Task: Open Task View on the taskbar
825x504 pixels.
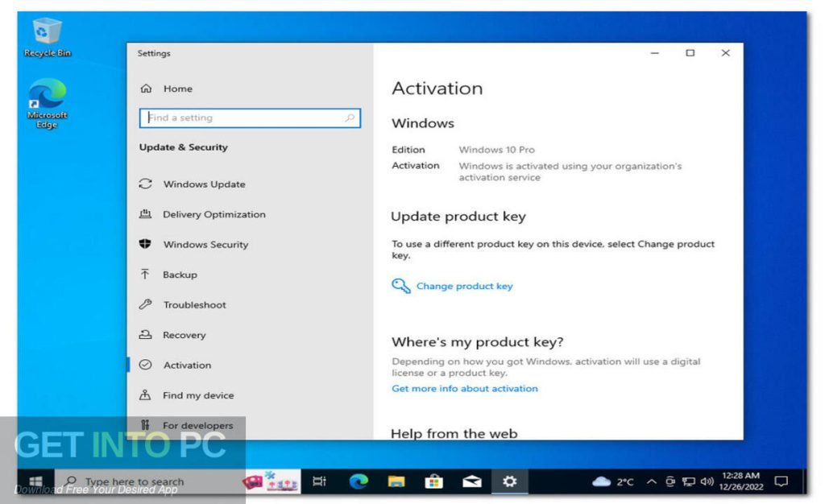Action: (319, 481)
